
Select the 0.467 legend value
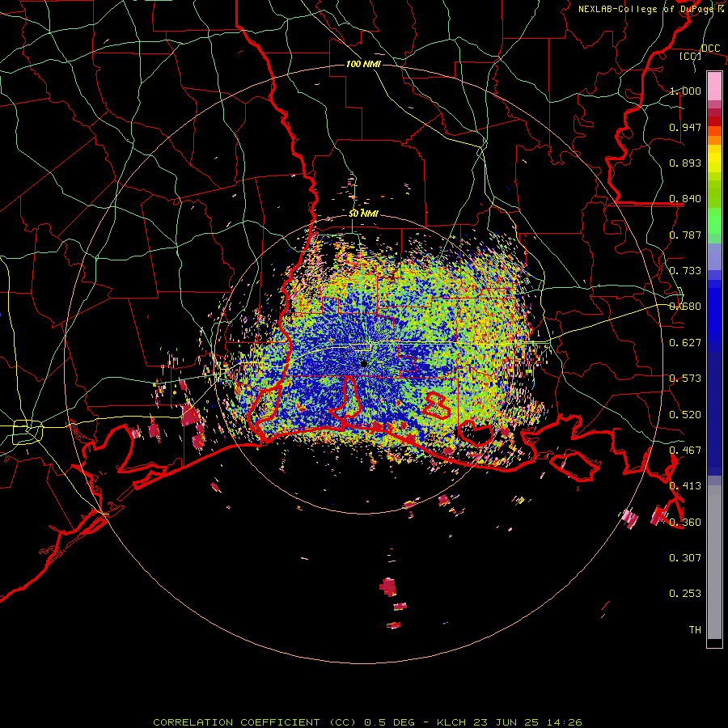pos(685,451)
